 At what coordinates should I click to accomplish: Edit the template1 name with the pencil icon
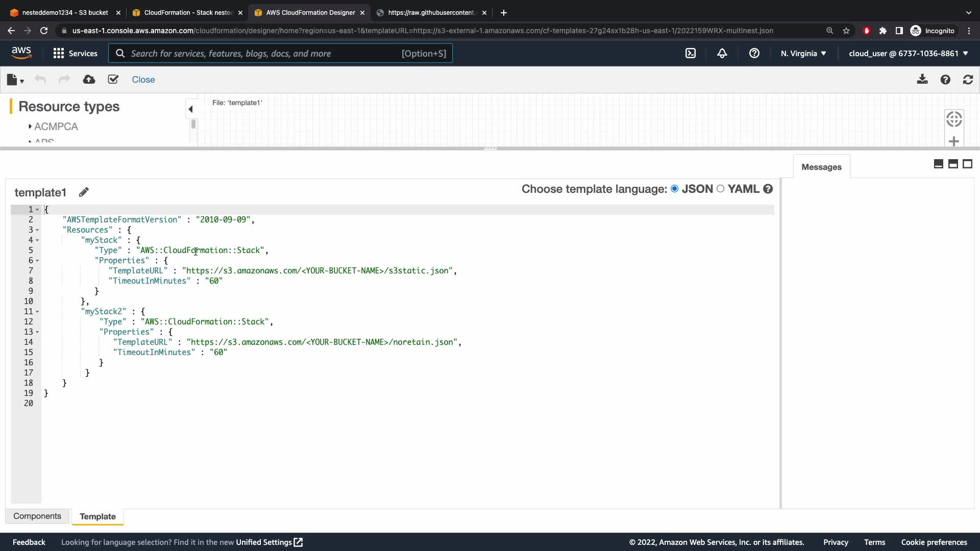pos(84,192)
